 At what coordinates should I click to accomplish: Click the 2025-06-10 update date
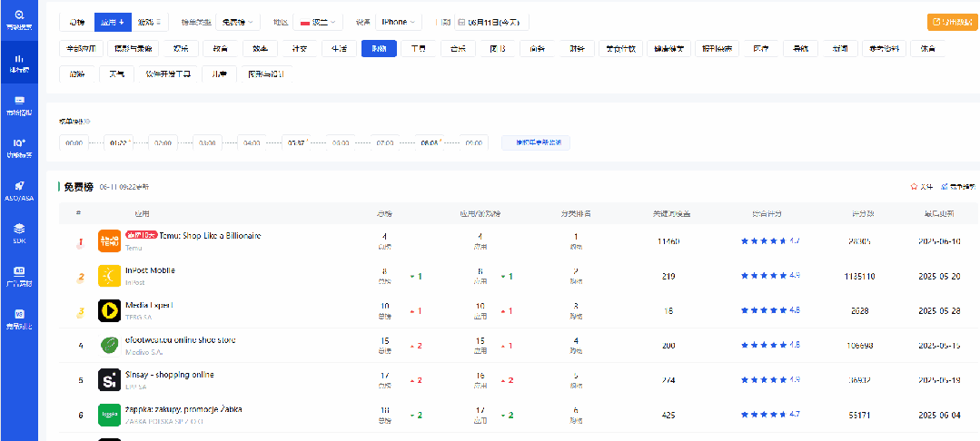pyautogui.click(x=938, y=241)
